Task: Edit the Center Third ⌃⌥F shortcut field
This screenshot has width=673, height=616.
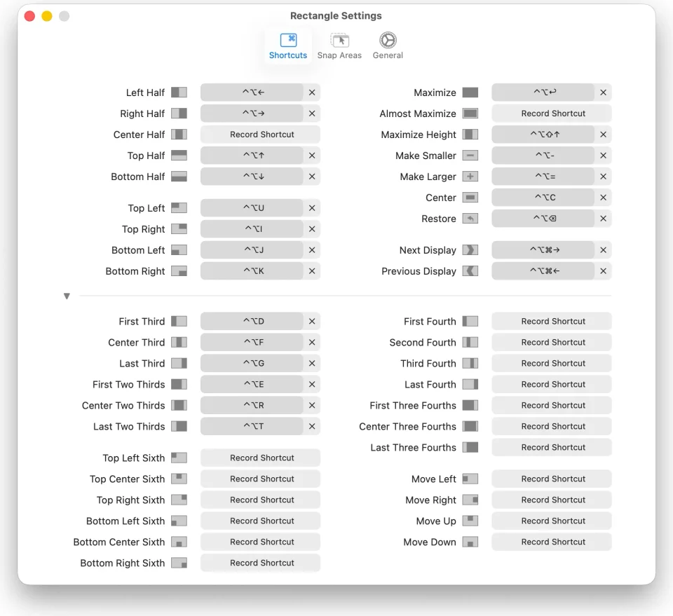Action: (x=252, y=342)
